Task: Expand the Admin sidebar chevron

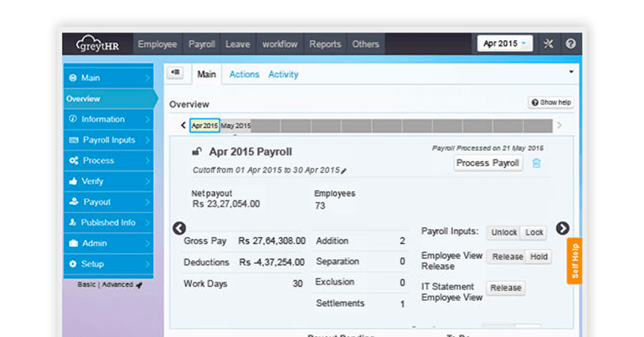Action: [x=147, y=243]
